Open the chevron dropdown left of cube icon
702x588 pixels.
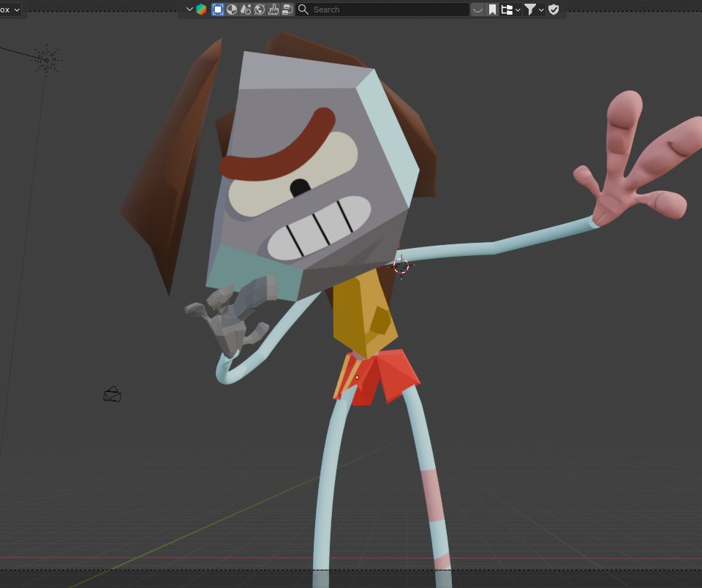coord(189,10)
